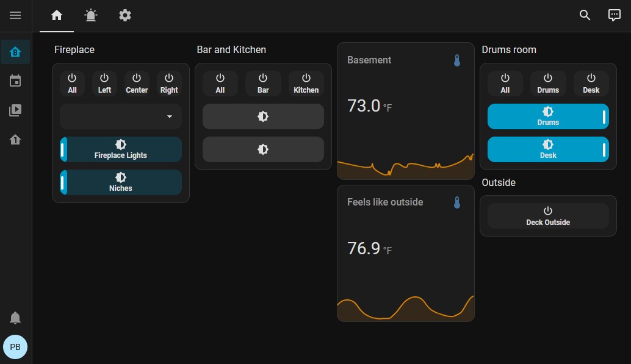Adjust the Niches brightness slider
Screen dimensions: 631x364
121,182
